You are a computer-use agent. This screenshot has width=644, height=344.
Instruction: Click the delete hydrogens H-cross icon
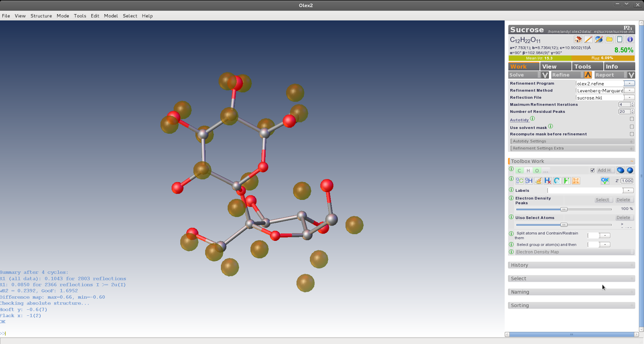[x=547, y=181]
